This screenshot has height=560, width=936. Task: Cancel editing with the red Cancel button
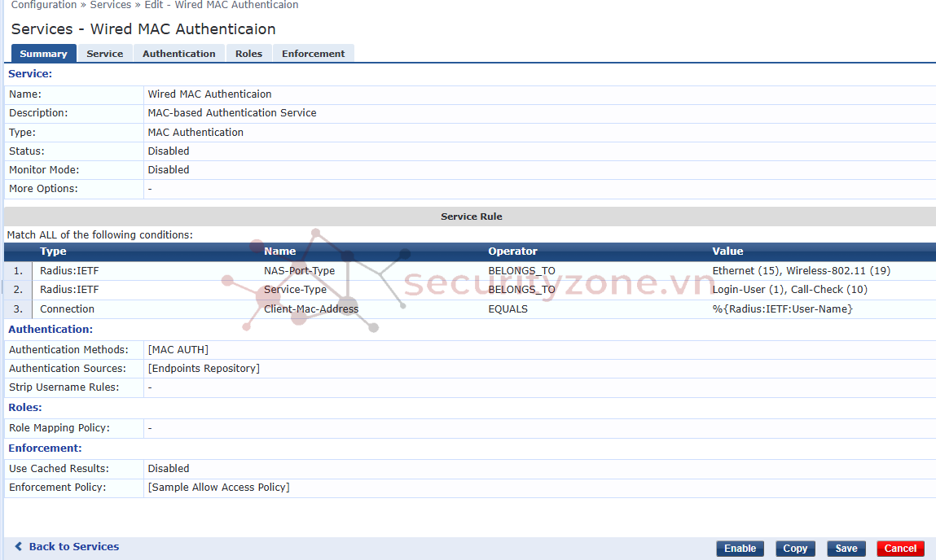900,549
